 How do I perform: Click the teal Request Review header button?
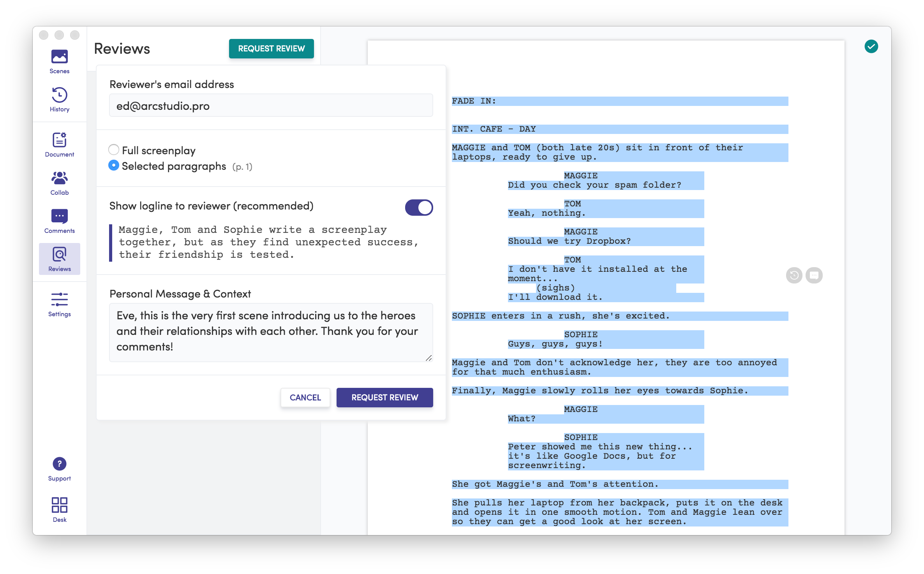271,49
